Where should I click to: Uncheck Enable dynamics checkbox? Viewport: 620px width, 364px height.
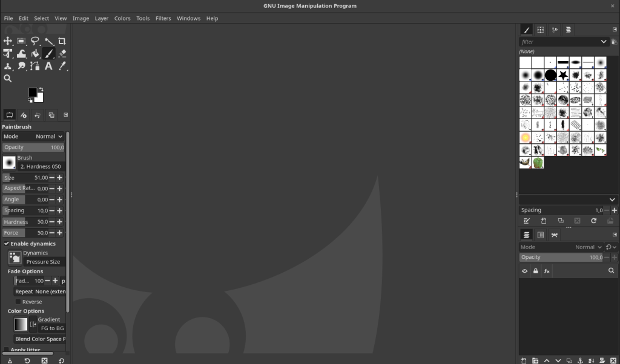6,244
